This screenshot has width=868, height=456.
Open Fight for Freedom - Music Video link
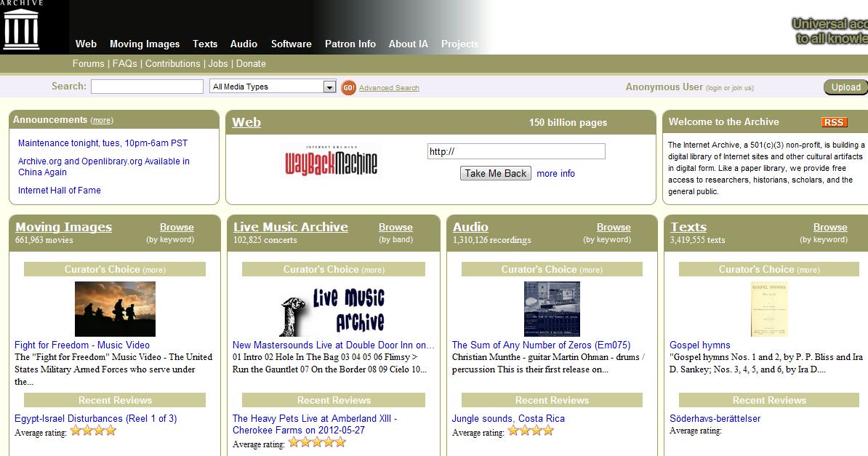(82, 345)
